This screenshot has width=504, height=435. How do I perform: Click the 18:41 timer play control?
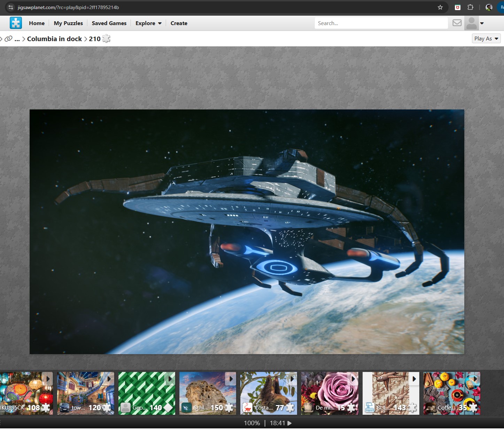pos(281,423)
